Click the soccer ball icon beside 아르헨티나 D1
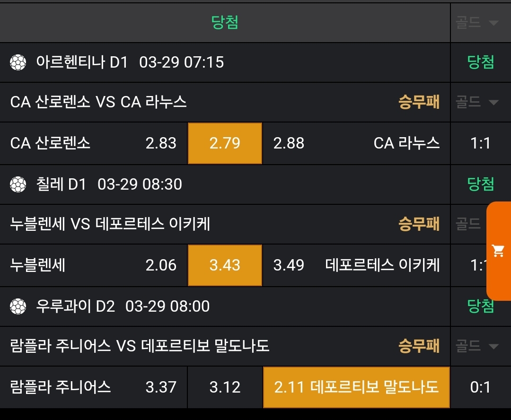Viewport: 511px width, 420px height. click(18, 62)
